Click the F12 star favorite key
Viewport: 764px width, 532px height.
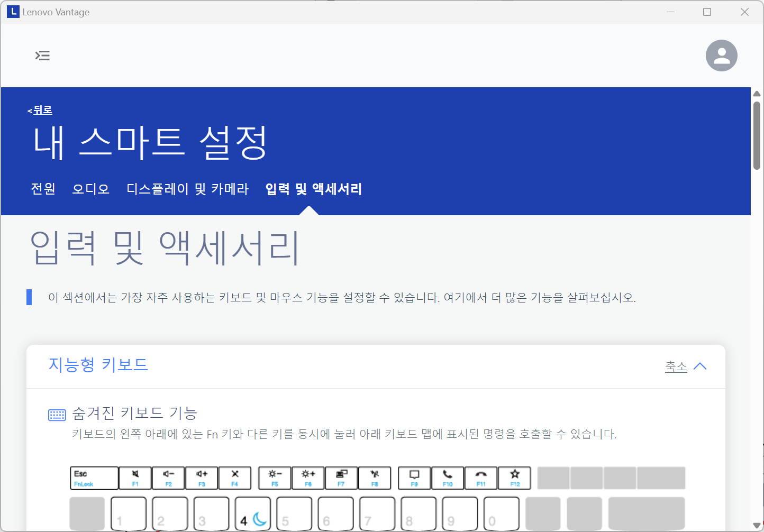click(x=514, y=478)
